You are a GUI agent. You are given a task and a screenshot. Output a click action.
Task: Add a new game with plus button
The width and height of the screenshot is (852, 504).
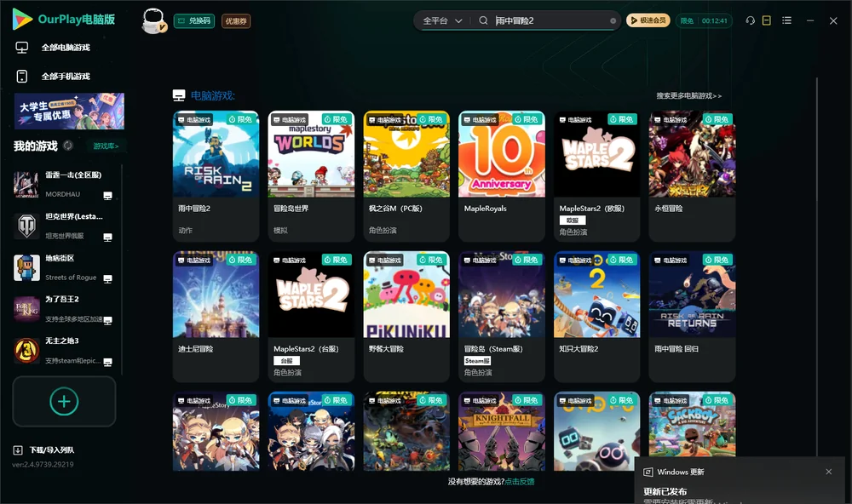point(64,401)
